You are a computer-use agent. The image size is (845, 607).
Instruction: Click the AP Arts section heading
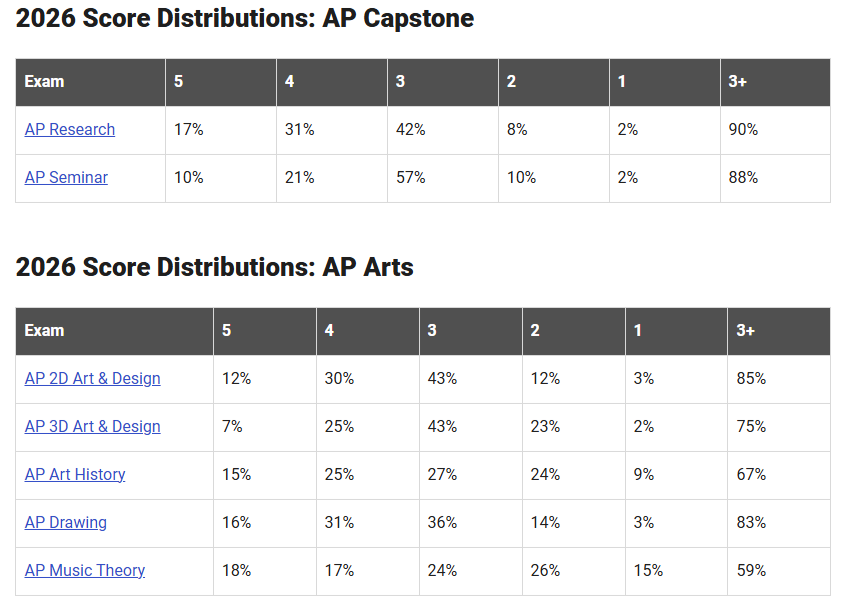click(214, 267)
